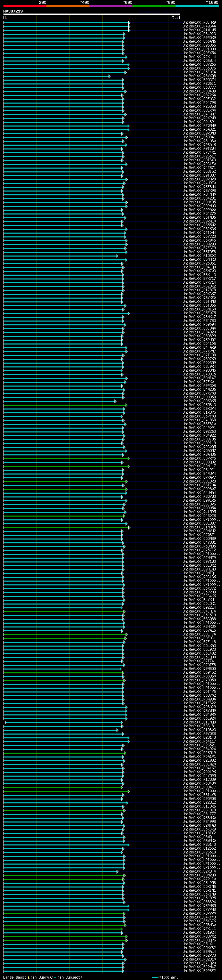222x980 pixels.
Task: Select hit label UniRef100_P25858
Action: click(x=199, y=106)
